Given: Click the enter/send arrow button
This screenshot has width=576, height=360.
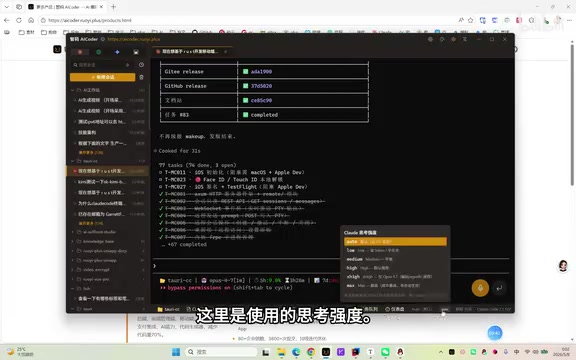Looking at the screenshot, I should (x=499, y=288).
